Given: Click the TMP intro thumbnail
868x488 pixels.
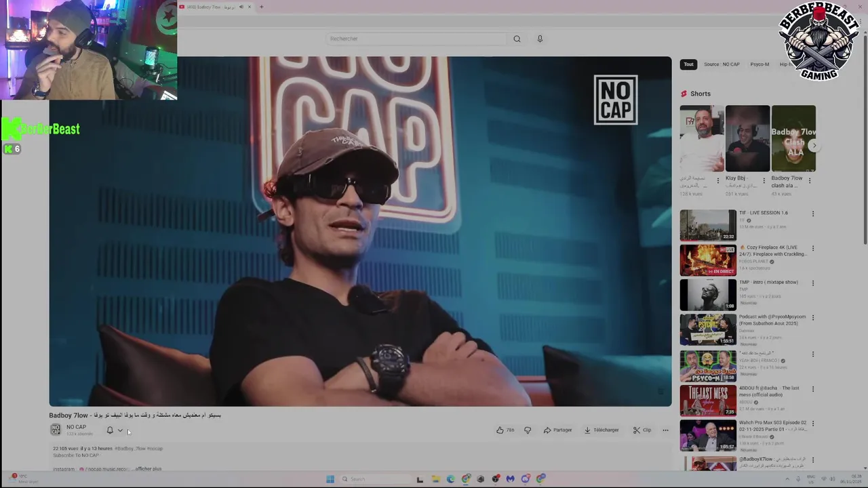Looking at the screenshot, I should pos(708,295).
